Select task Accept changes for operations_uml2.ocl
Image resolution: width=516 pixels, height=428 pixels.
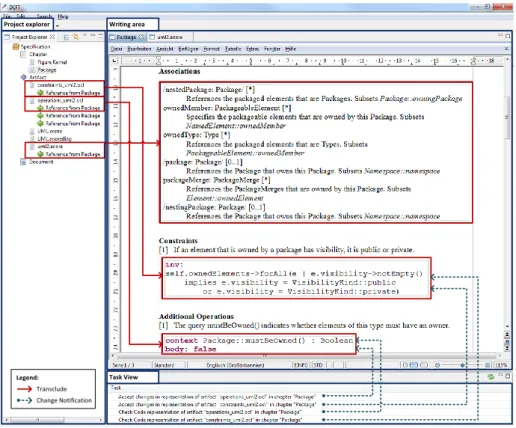[216, 397]
